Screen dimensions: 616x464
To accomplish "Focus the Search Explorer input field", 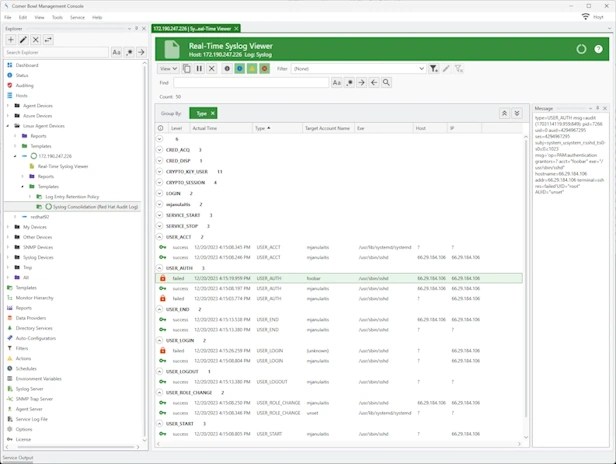I will click(x=57, y=52).
